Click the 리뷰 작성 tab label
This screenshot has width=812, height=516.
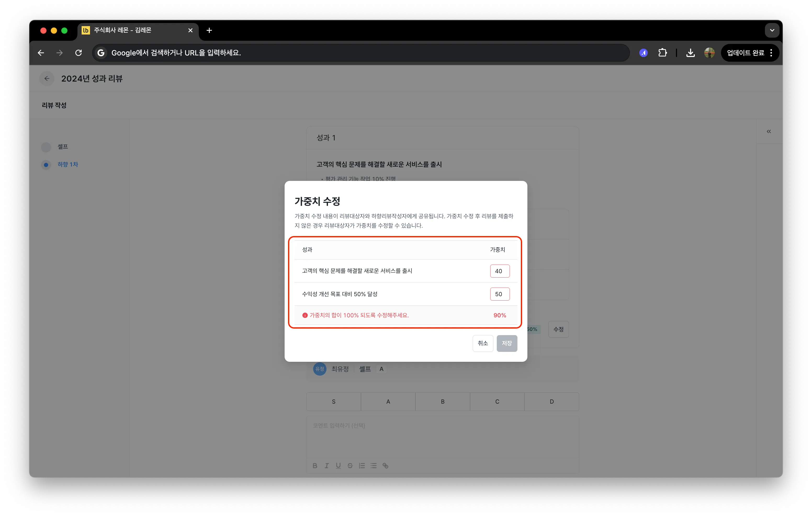point(54,105)
